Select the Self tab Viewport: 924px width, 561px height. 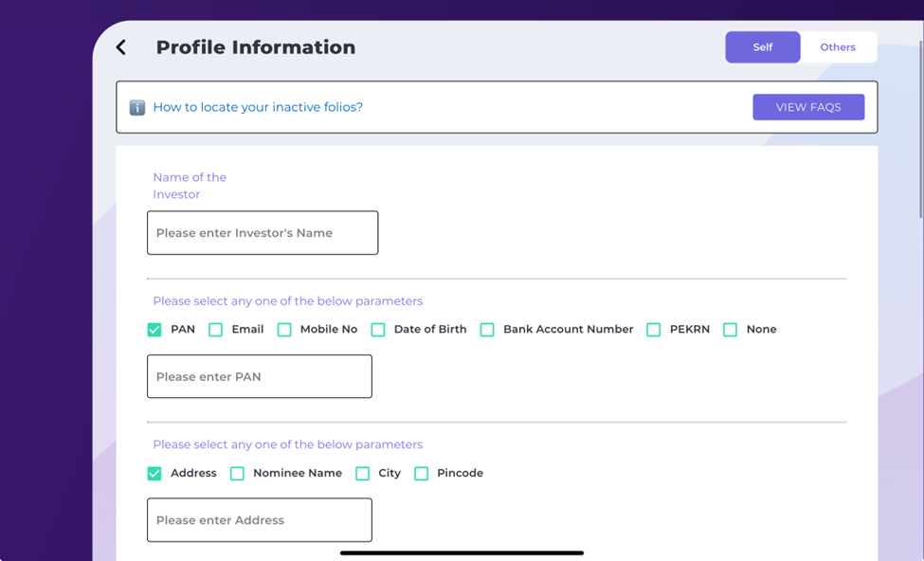[763, 47]
